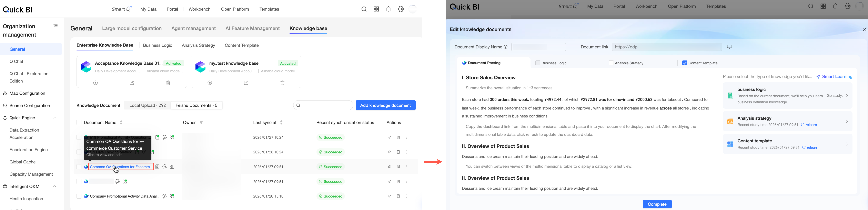Select the Feishu Documents · 5 tab
Viewport: 868px width, 210px height.
tap(196, 105)
